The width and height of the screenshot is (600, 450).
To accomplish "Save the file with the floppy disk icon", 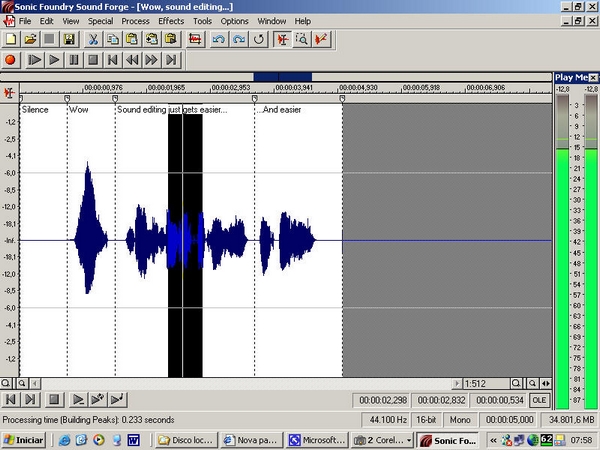I will pyautogui.click(x=69, y=39).
